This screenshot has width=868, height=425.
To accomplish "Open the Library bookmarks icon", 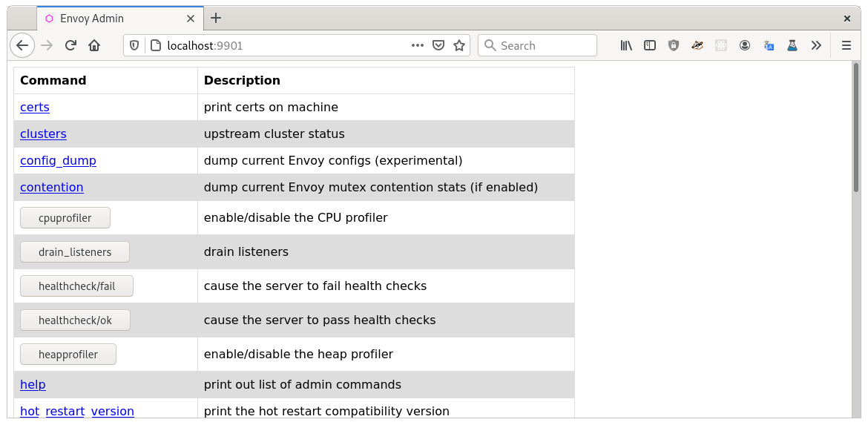I will 626,45.
